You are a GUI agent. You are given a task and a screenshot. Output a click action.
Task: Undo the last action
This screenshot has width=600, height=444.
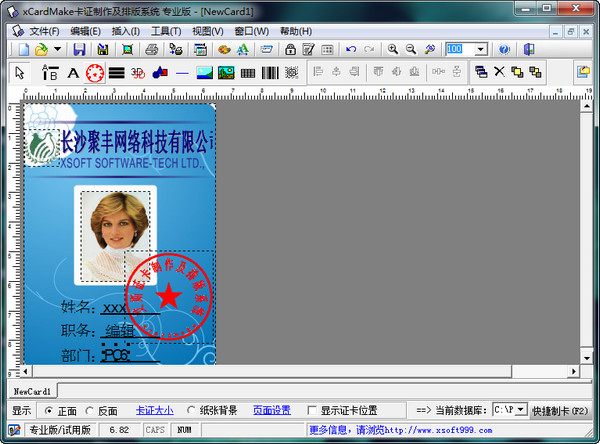click(351, 49)
